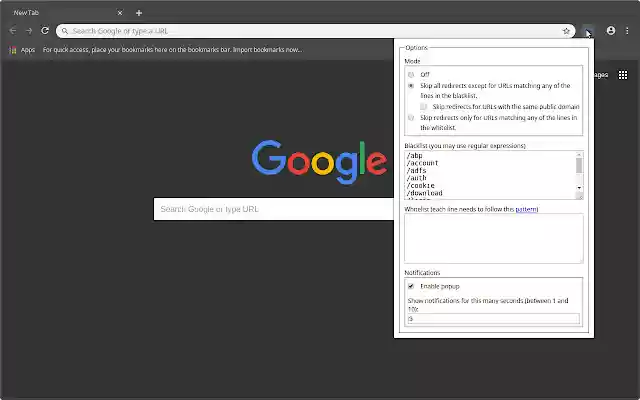Click the address bar magnifier icon
Viewport: 640px width, 400px height.
pyautogui.click(x=65, y=31)
